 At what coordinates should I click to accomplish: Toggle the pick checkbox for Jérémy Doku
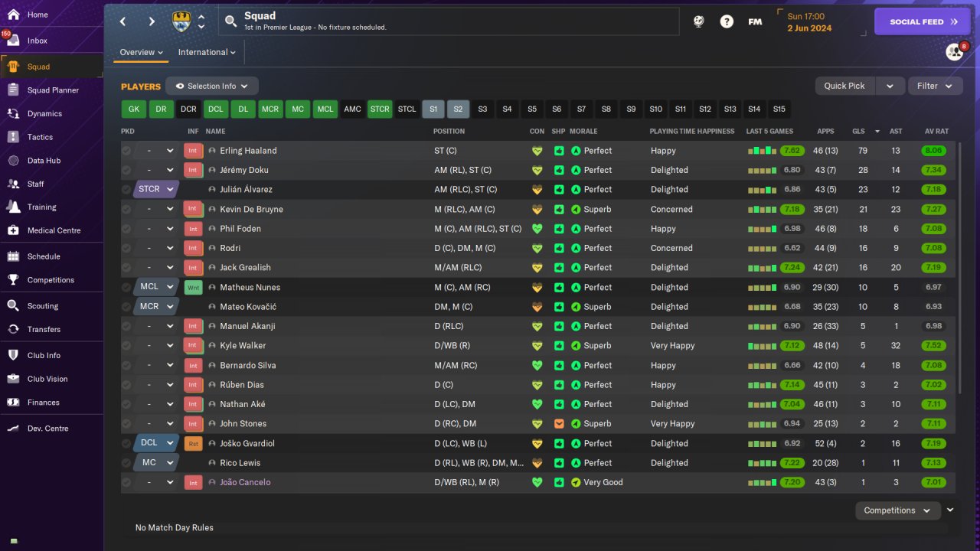[126, 170]
